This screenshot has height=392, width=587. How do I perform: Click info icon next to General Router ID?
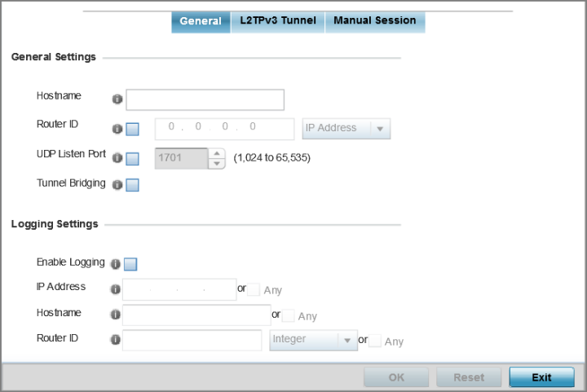tap(117, 129)
